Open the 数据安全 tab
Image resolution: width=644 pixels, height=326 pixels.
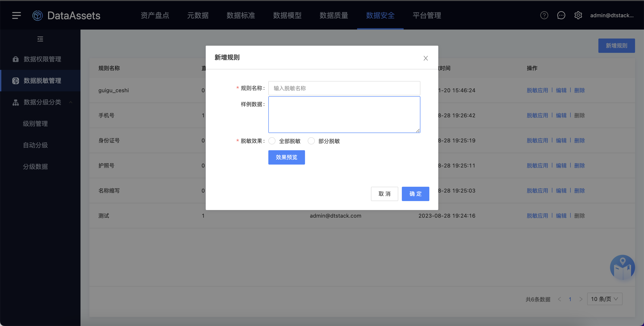pyautogui.click(x=380, y=15)
